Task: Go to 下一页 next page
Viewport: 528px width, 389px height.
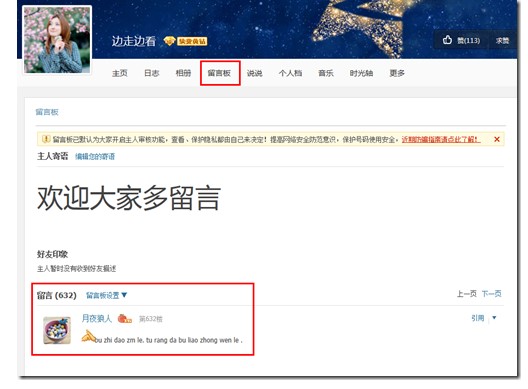Action: point(492,294)
